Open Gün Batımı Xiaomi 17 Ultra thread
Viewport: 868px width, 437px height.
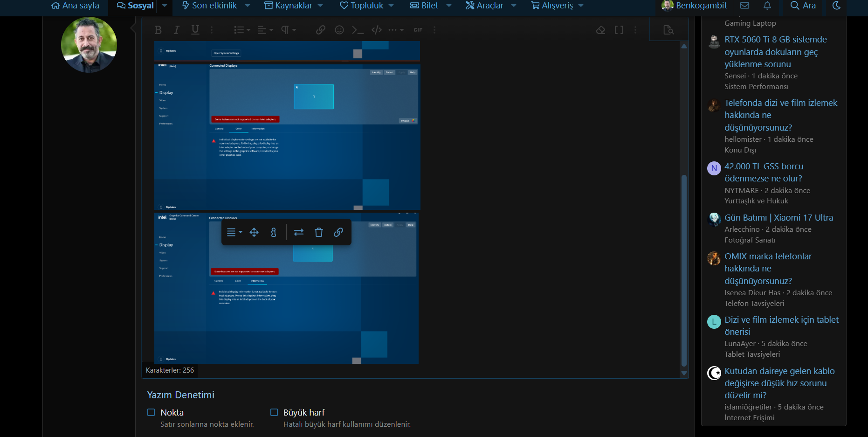click(778, 218)
